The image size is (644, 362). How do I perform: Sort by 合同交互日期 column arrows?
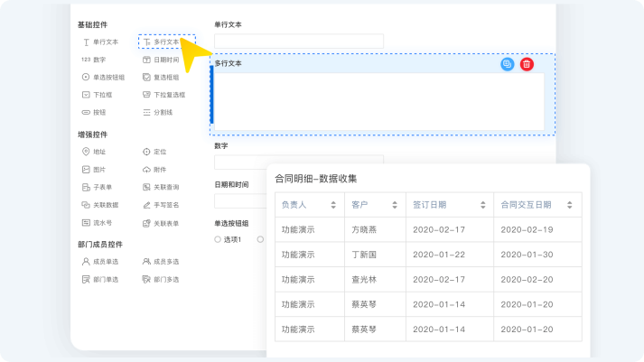[x=570, y=205]
